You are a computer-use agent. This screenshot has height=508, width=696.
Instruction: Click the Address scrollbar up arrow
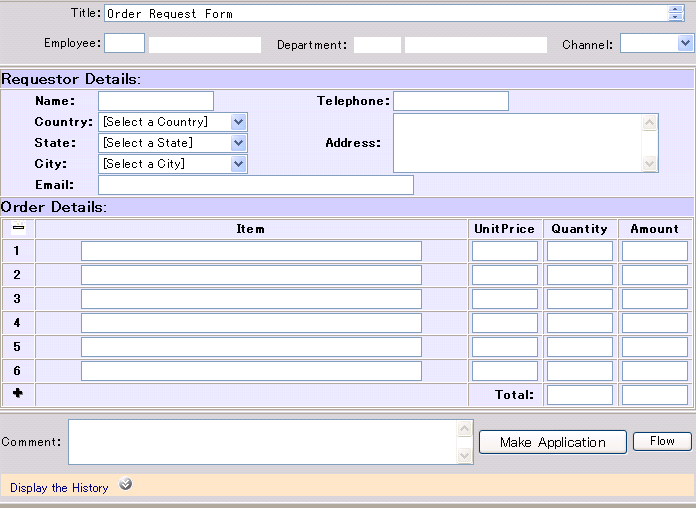[649, 123]
